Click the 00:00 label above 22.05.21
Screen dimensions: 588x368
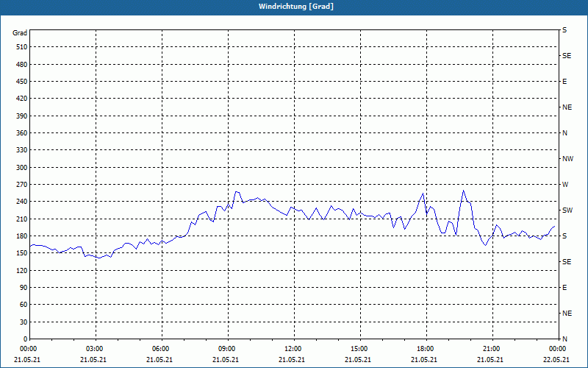559,348
